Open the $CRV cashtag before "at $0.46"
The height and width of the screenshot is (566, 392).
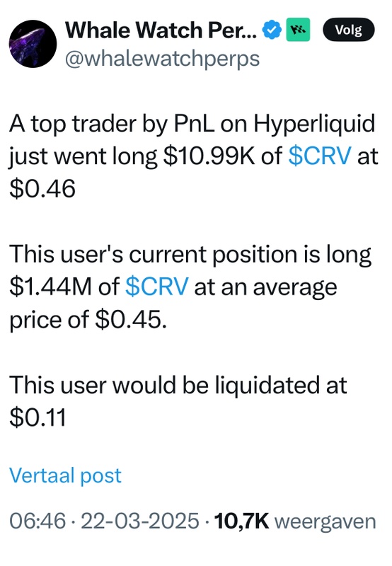click(x=320, y=156)
